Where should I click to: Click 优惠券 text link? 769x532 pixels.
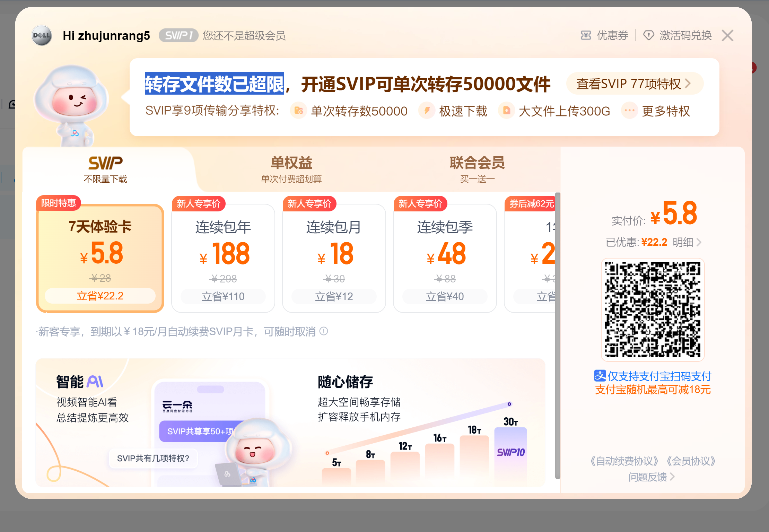(x=612, y=35)
